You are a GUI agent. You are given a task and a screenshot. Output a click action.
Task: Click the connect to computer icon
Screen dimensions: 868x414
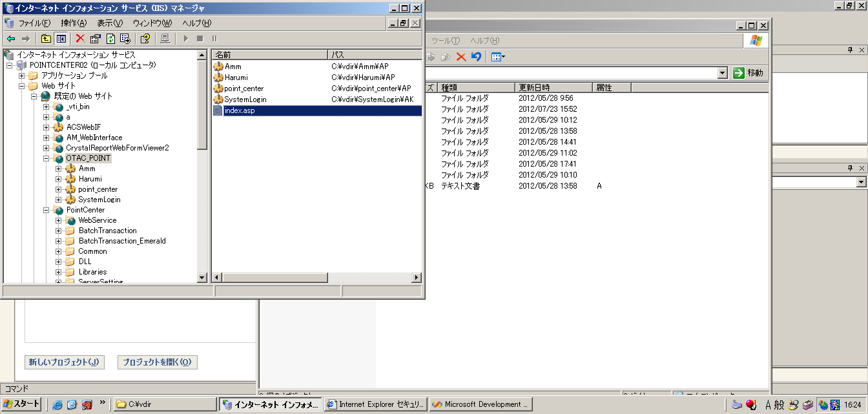(x=165, y=39)
